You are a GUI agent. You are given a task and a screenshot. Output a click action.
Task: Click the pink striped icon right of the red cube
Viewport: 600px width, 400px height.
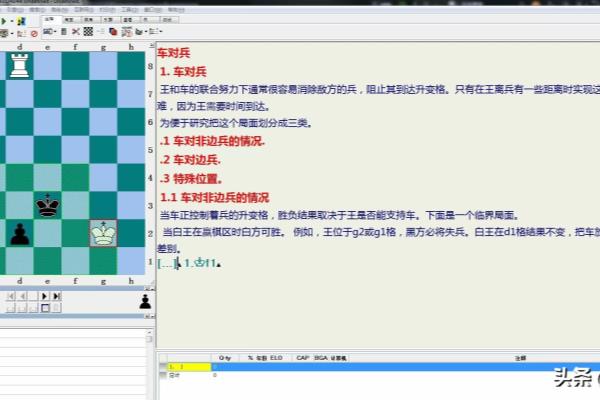pos(126,32)
